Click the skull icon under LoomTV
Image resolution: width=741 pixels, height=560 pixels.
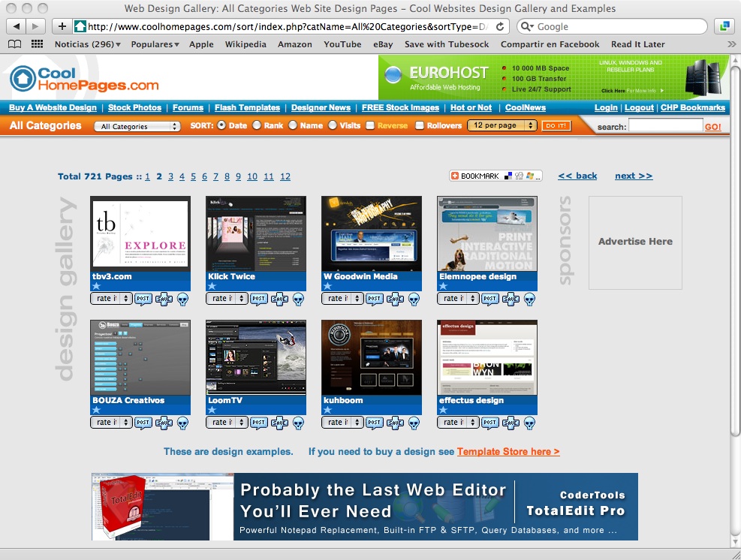coord(298,423)
